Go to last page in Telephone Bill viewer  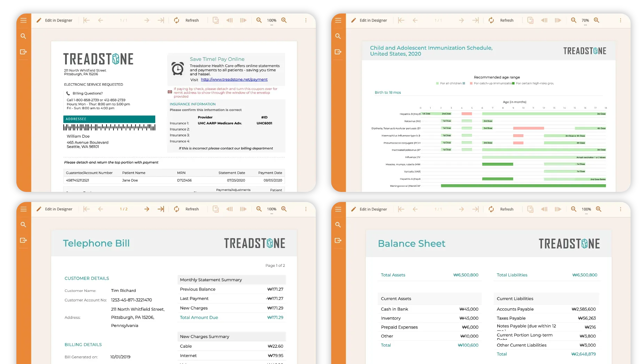pyautogui.click(x=160, y=209)
